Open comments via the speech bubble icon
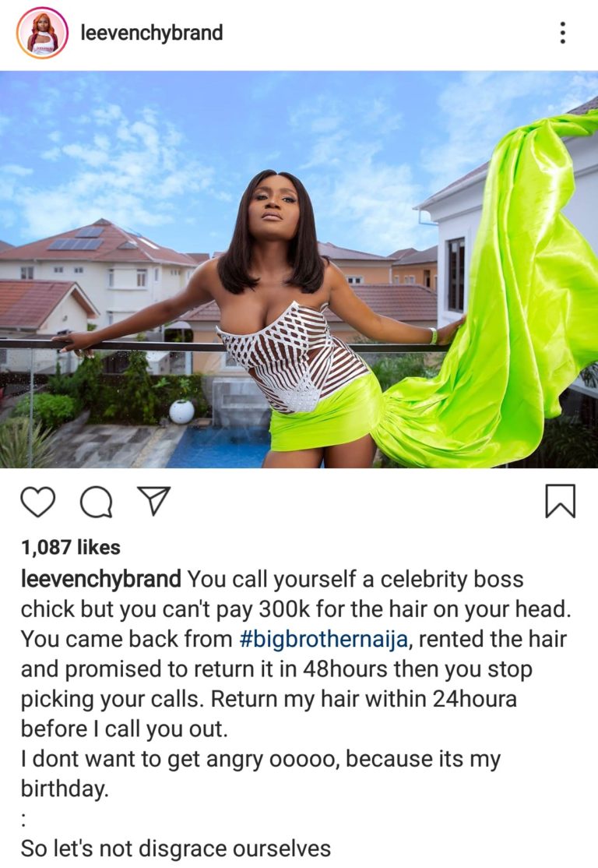 97,502
